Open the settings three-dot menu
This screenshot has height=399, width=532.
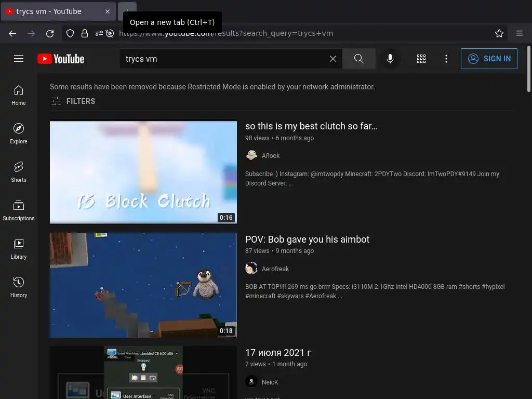(446, 59)
